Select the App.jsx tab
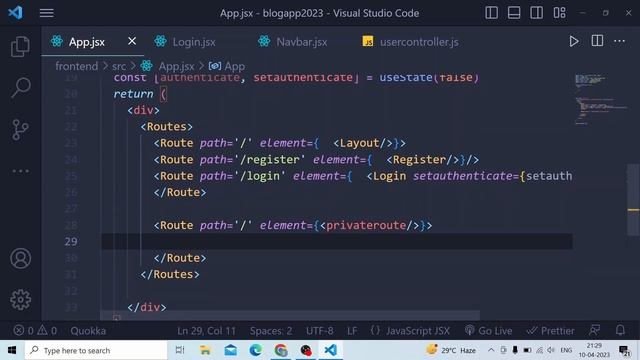The width and height of the screenshot is (640, 360). pos(92,42)
